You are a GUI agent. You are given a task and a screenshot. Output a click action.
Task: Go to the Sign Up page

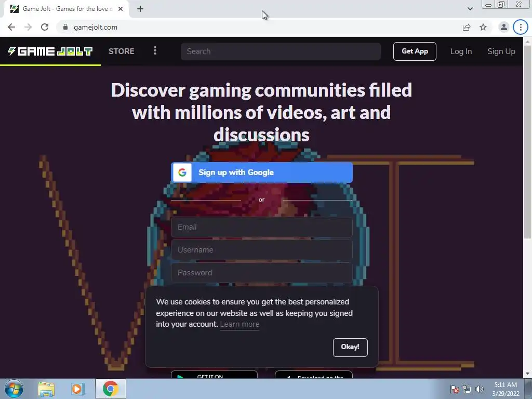coord(501,51)
